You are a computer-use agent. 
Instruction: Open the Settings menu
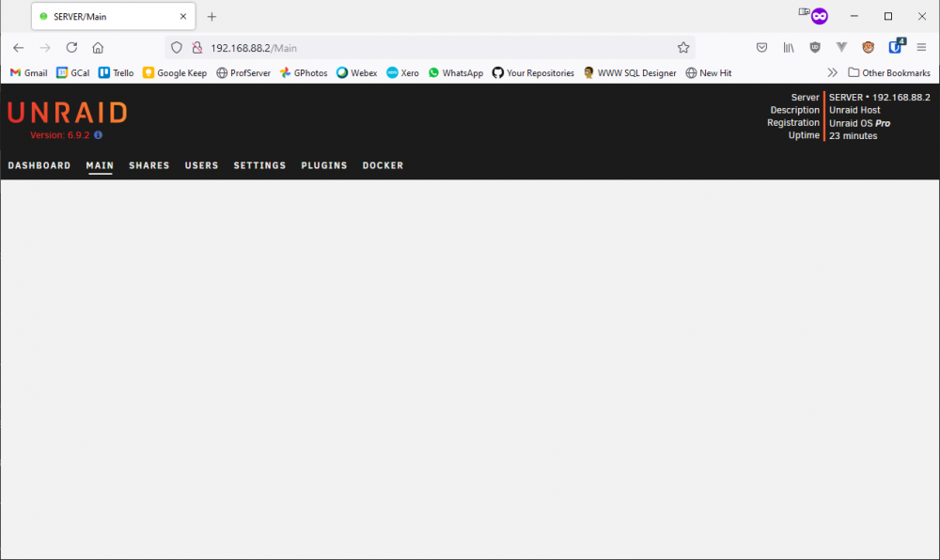point(259,165)
